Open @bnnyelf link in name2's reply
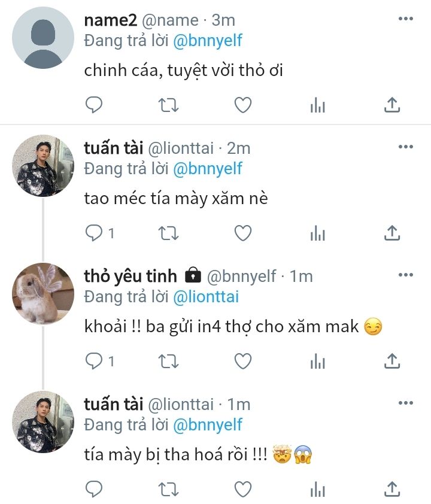 [x=207, y=40]
